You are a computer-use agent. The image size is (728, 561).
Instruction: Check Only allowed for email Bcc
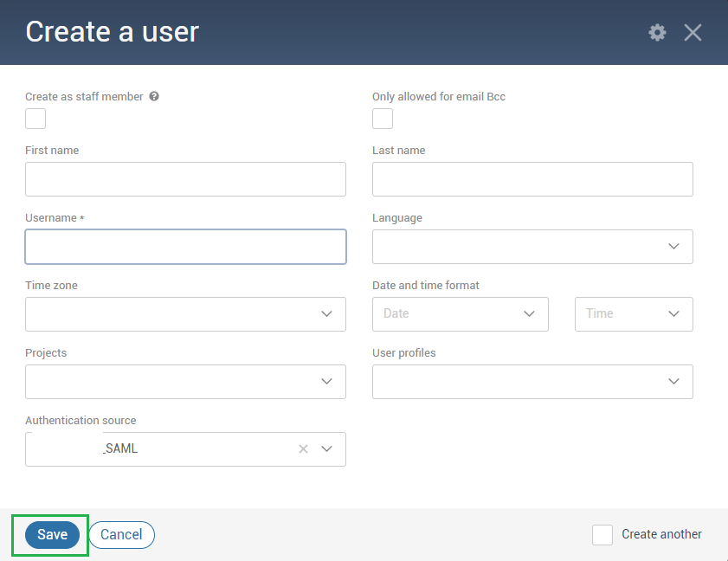382,118
